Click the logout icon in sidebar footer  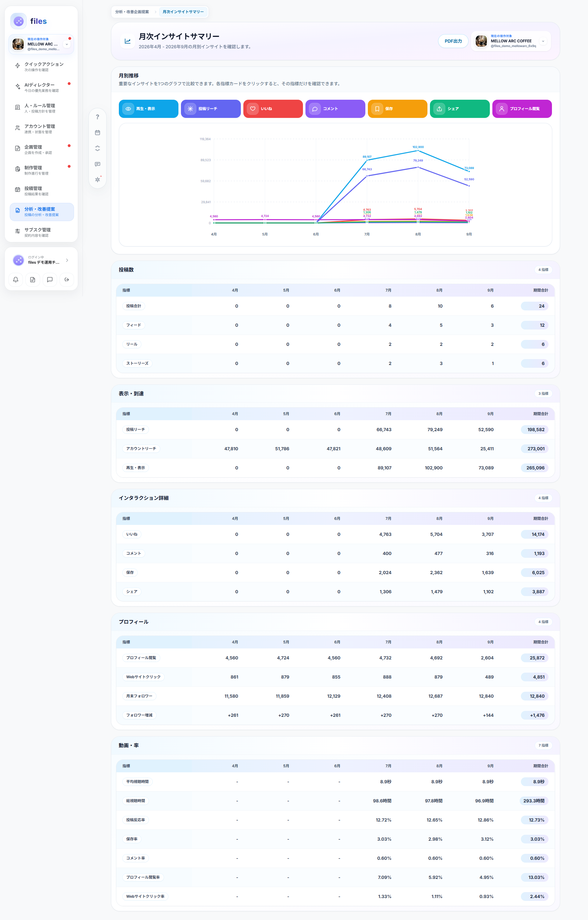click(67, 280)
